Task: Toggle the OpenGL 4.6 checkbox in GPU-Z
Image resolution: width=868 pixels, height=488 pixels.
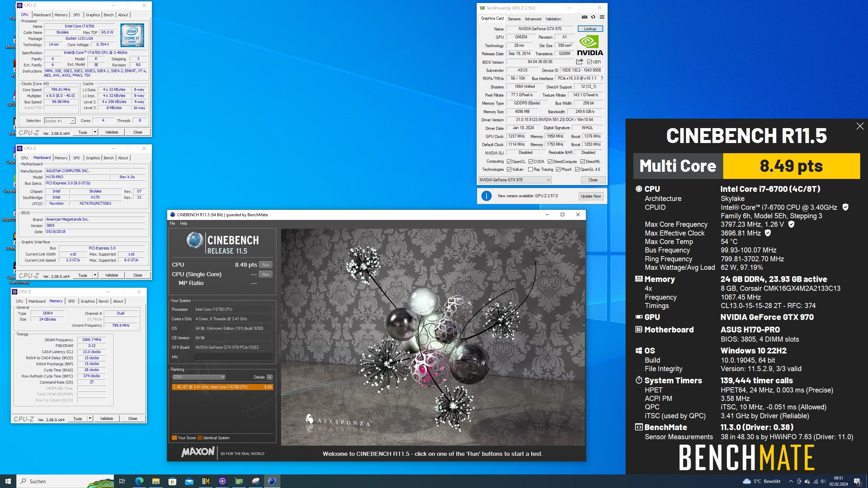Action: (x=577, y=169)
